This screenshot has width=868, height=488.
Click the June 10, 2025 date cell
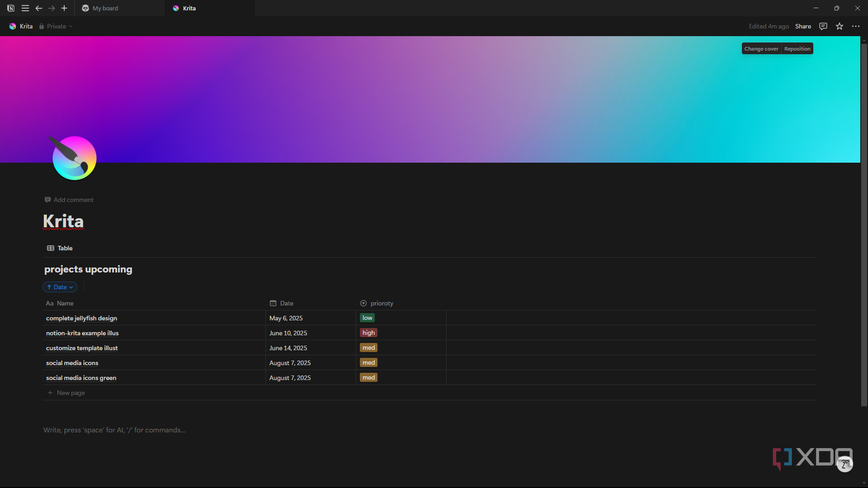(311, 333)
